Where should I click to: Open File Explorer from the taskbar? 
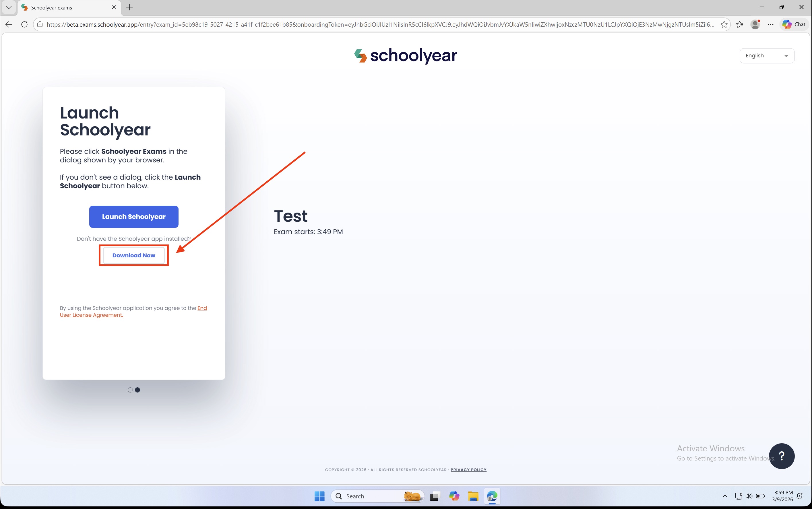coord(473,496)
